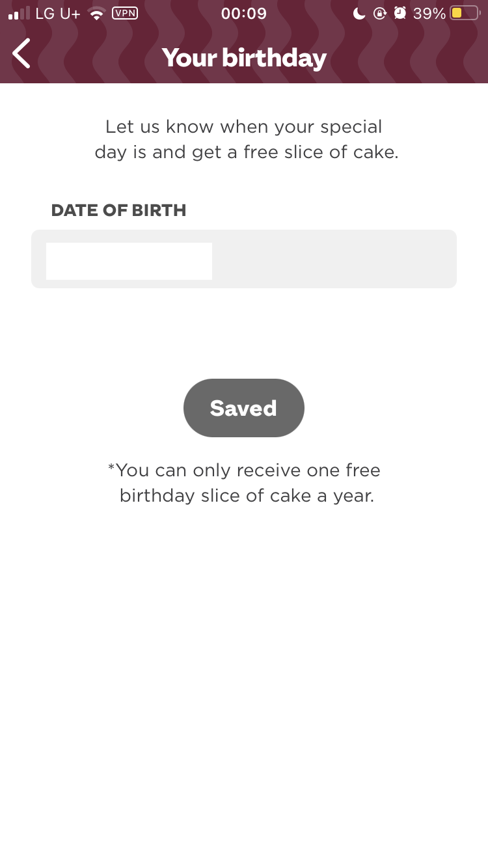Tap the DATE OF BIRTH label

coord(118,210)
